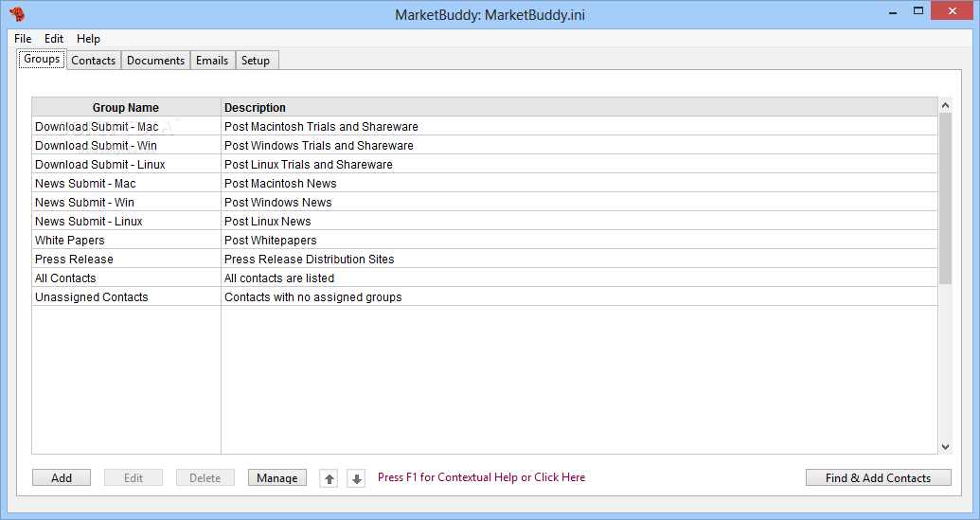Click 'Post Macintosh News' description cell
The width and height of the screenshot is (980, 520).
[579, 184]
